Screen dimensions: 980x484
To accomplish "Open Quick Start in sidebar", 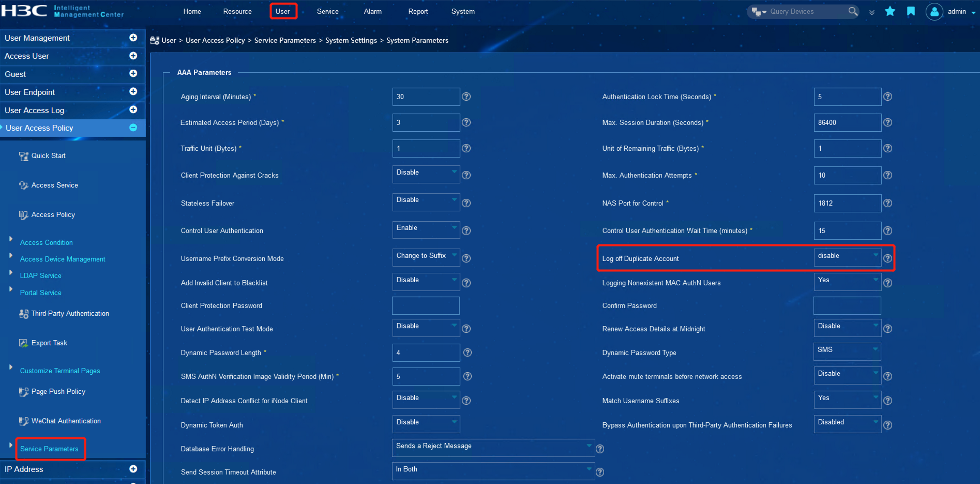I will (48, 155).
